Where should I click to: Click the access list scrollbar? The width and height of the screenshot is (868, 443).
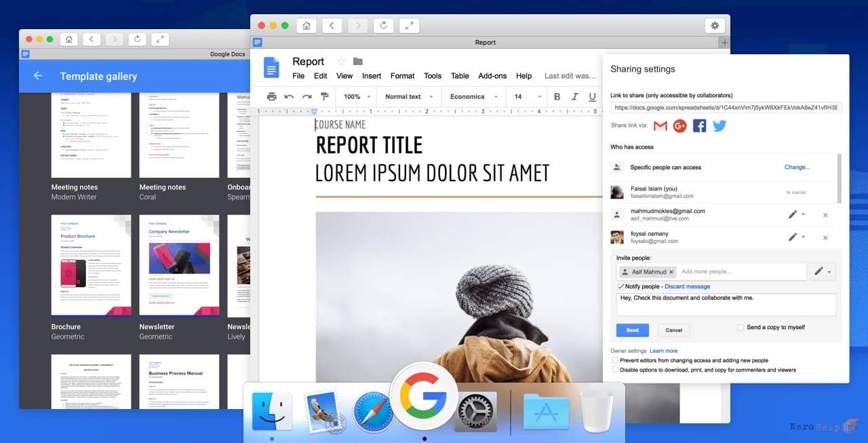840,178
